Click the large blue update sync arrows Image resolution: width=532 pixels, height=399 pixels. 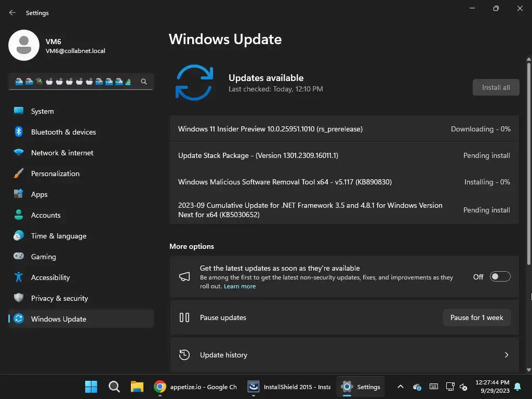click(x=194, y=83)
